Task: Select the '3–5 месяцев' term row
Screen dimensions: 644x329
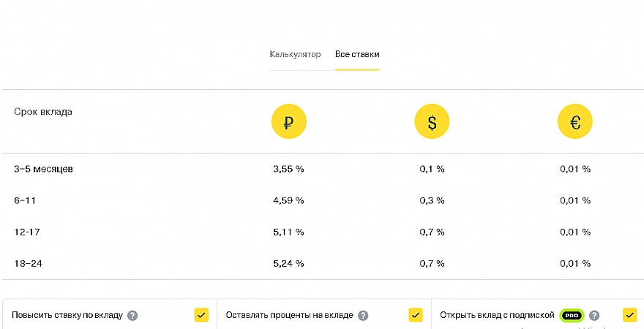Action: (43, 169)
